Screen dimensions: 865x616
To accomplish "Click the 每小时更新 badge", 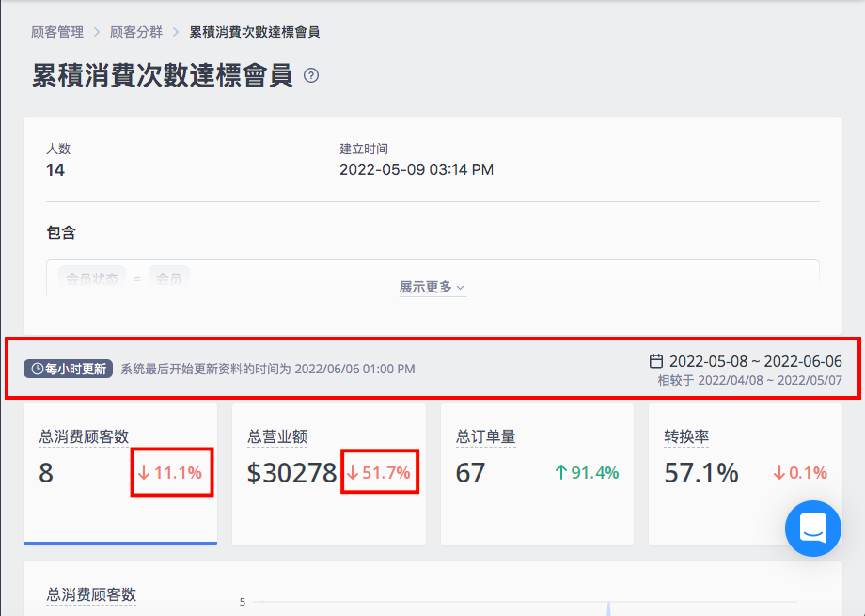I will [x=68, y=369].
